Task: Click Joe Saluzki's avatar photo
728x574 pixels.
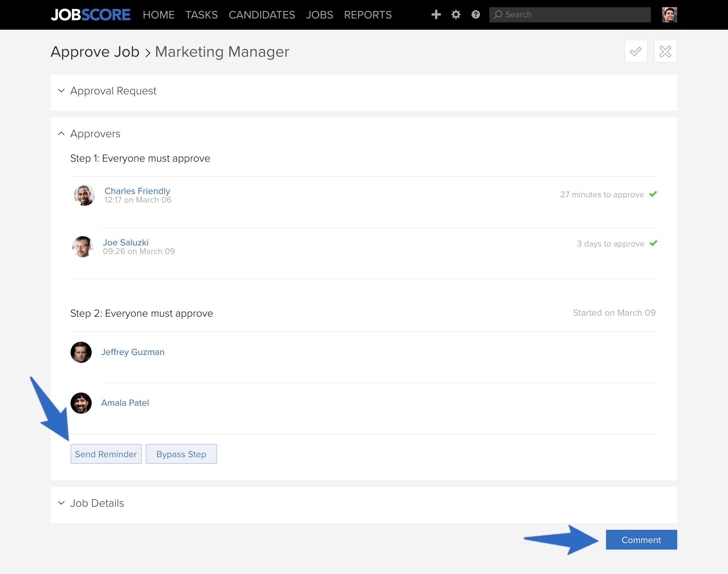Action: coord(83,247)
